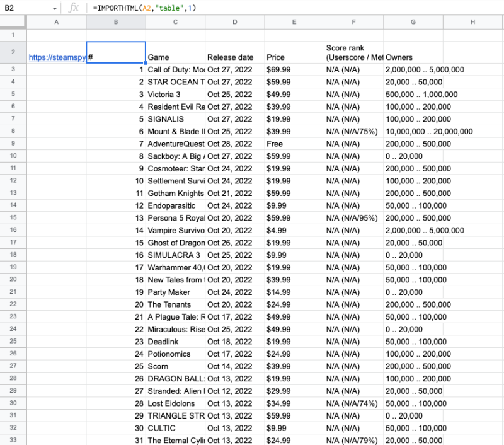Select row 1 header
This screenshot has height=445, width=504.
point(13,35)
